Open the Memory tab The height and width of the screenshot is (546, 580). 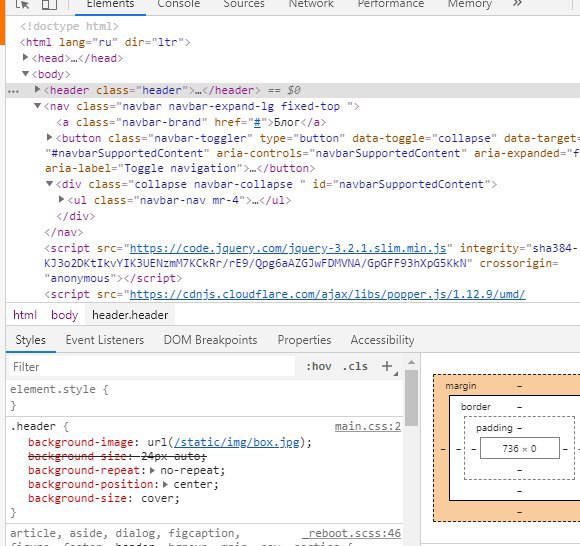[470, 4]
